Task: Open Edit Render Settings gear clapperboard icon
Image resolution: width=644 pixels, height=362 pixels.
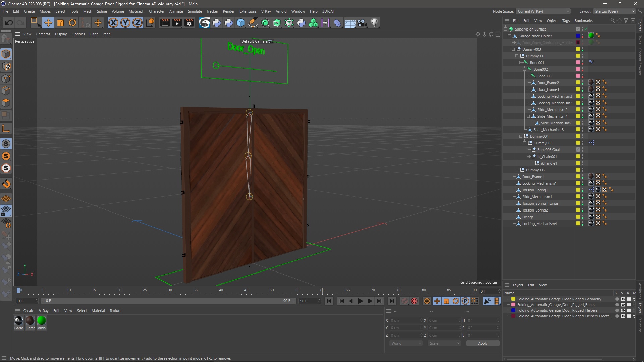Action: tap(189, 23)
